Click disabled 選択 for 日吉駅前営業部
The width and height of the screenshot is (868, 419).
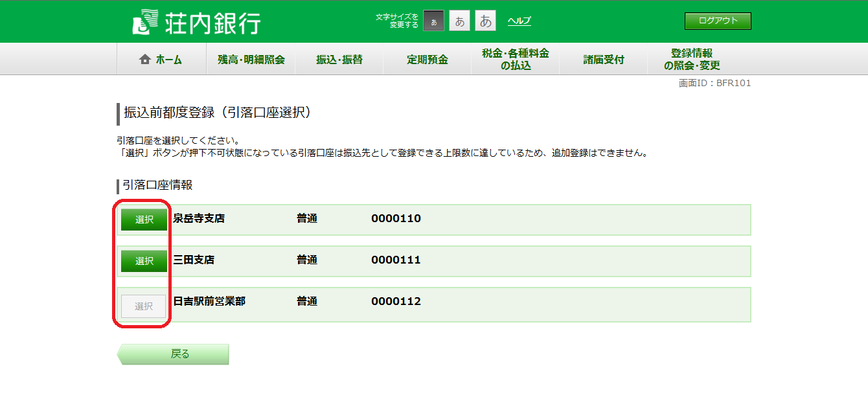coord(144,306)
